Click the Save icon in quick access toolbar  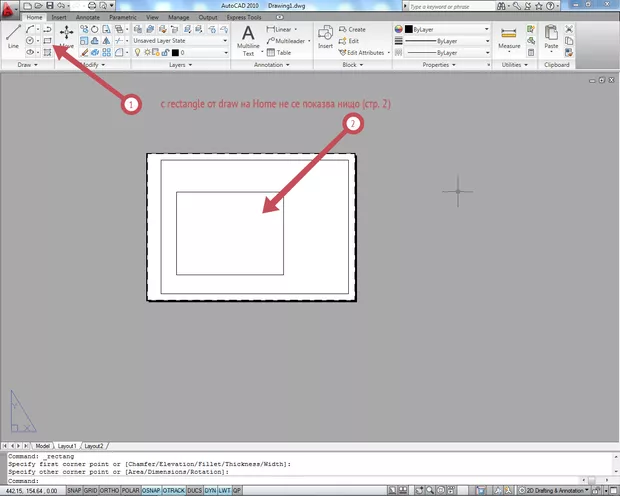tap(49, 6)
